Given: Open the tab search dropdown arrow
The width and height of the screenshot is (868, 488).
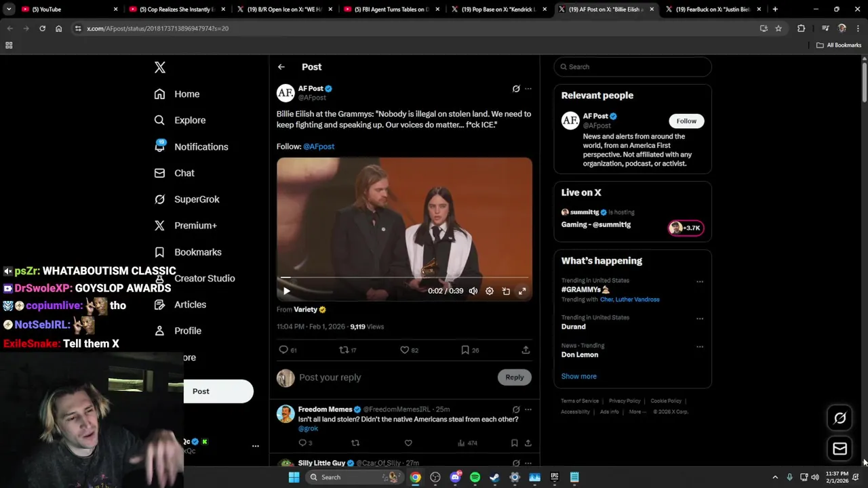Looking at the screenshot, I should (9, 9).
